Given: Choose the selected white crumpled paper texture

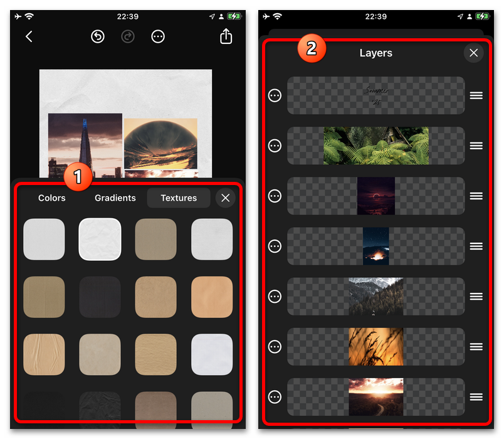Looking at the screenshot, I should click(100, 239).
